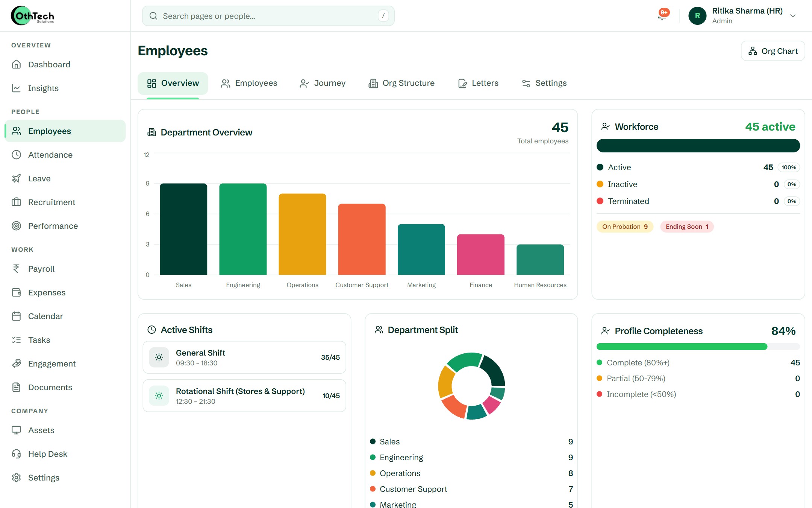Viewport: 812px width, 508px height.
Task: Switch to the Journey tab
Action: pos(323,83)
